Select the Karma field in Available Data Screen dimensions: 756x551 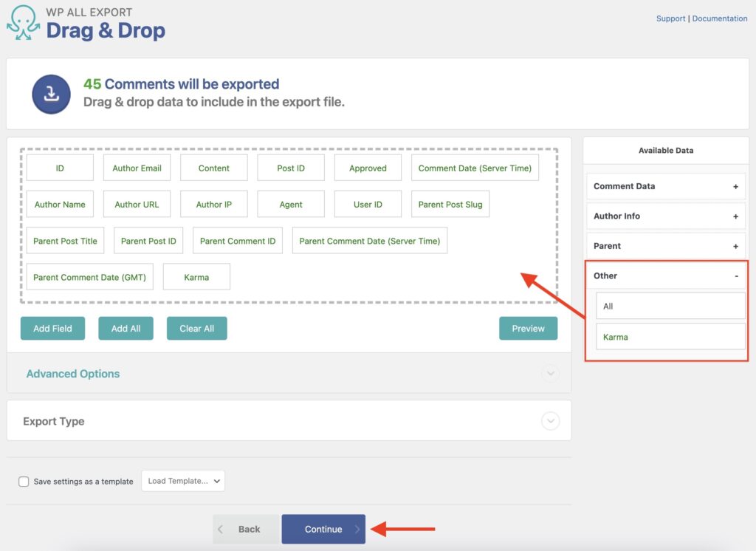[670, 336]
